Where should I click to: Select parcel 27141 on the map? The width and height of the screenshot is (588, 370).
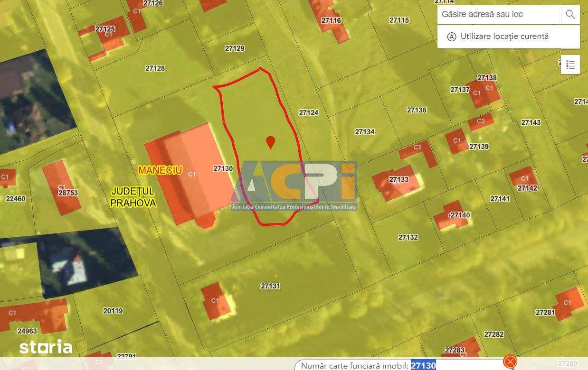500,199
